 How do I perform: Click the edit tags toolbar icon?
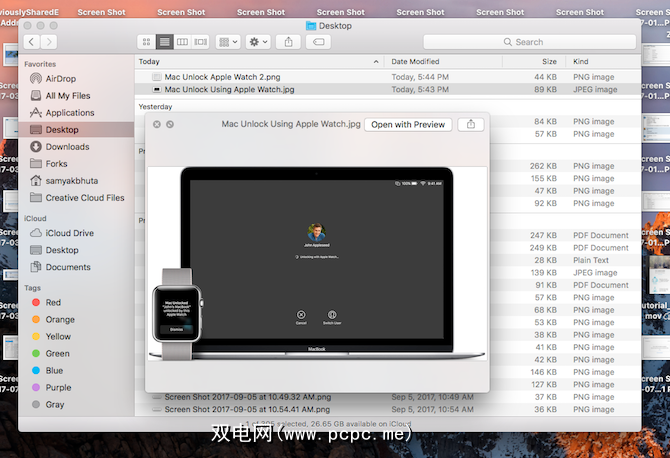(319, 42)
